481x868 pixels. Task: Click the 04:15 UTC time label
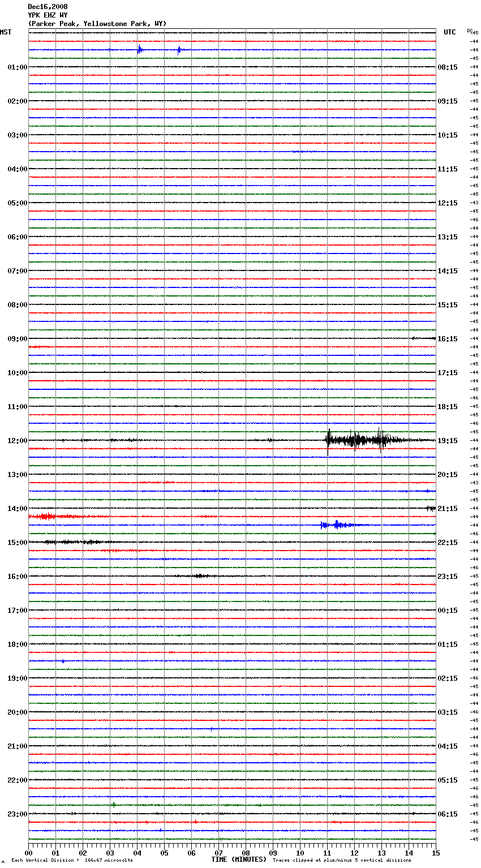(448, 746)
